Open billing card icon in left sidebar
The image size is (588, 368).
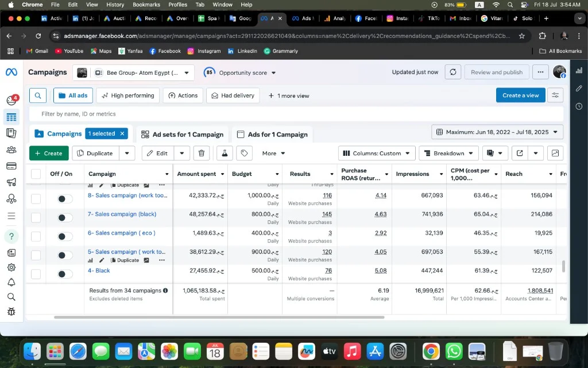[x=11, y=166]
